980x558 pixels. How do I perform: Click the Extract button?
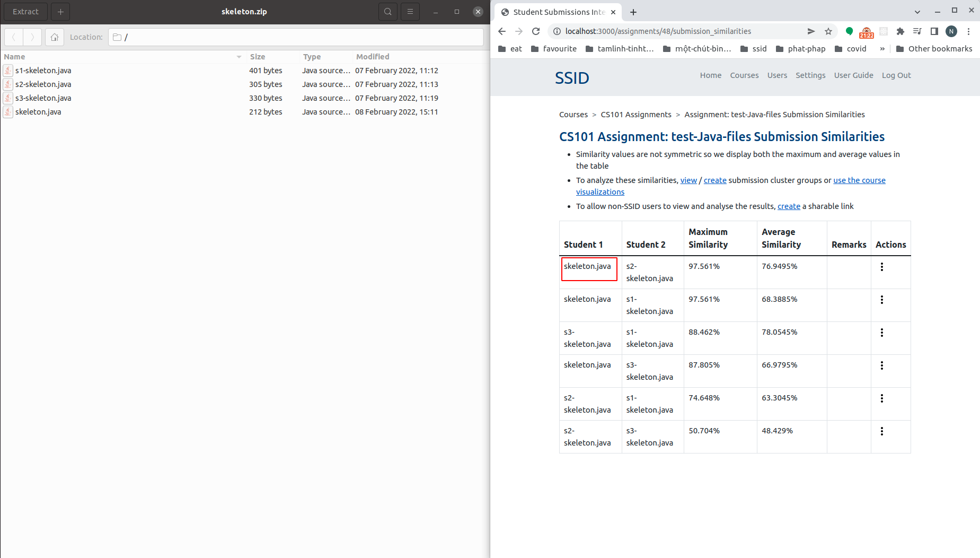(25, 11)
